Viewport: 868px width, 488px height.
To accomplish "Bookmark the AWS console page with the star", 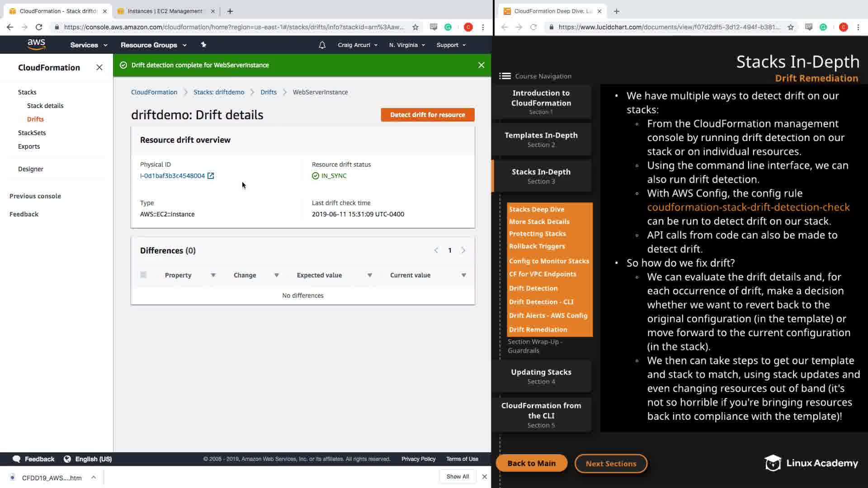I will (x=415, y=27).
